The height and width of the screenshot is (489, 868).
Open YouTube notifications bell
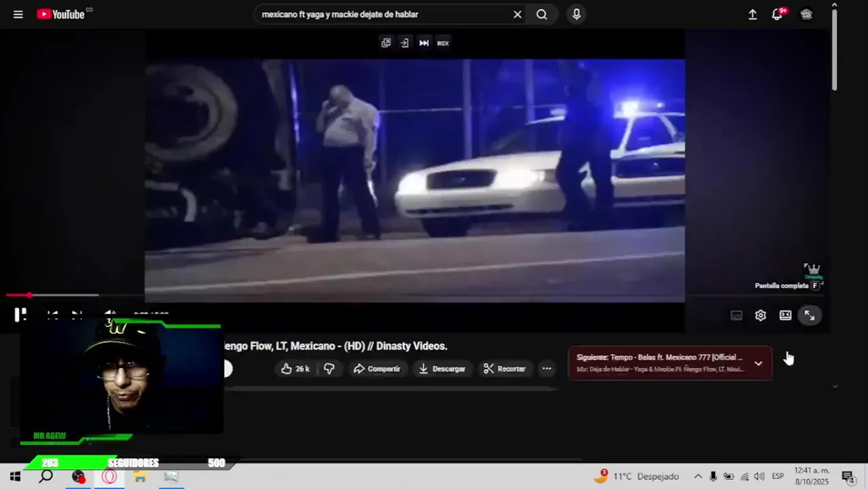(x=778, y=14)
